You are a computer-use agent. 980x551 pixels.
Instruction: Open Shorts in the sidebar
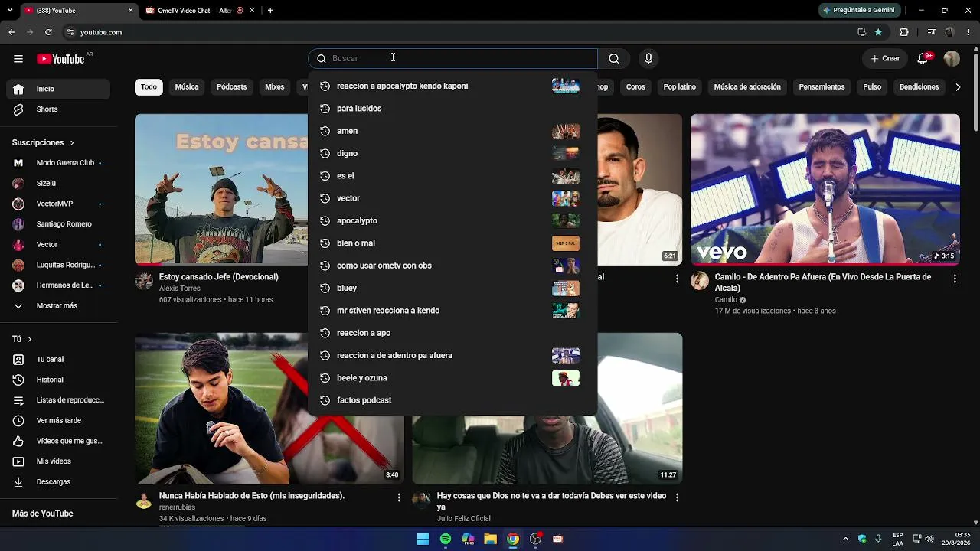(x=58, y=109)
